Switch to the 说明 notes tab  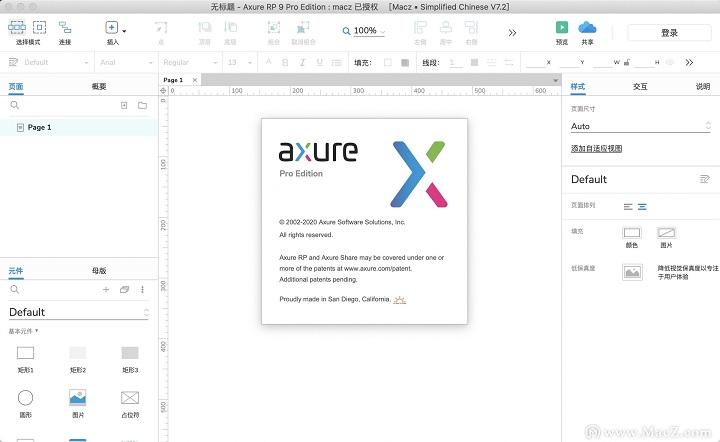703,86
